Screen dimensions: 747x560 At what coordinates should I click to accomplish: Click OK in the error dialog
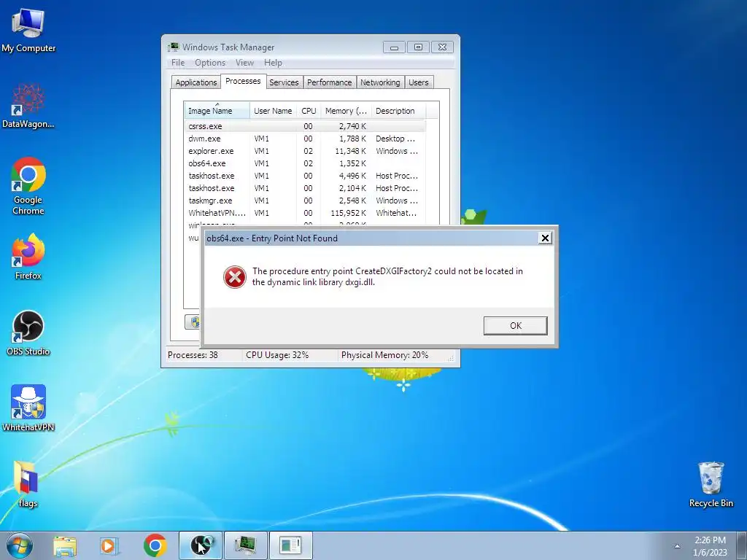click(x=516, y=326)
